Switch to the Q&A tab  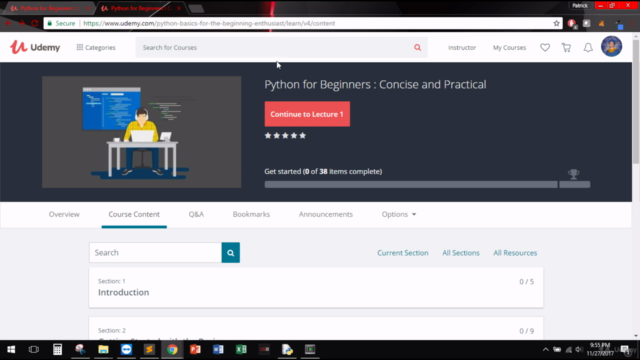click(x=196, y=214)
